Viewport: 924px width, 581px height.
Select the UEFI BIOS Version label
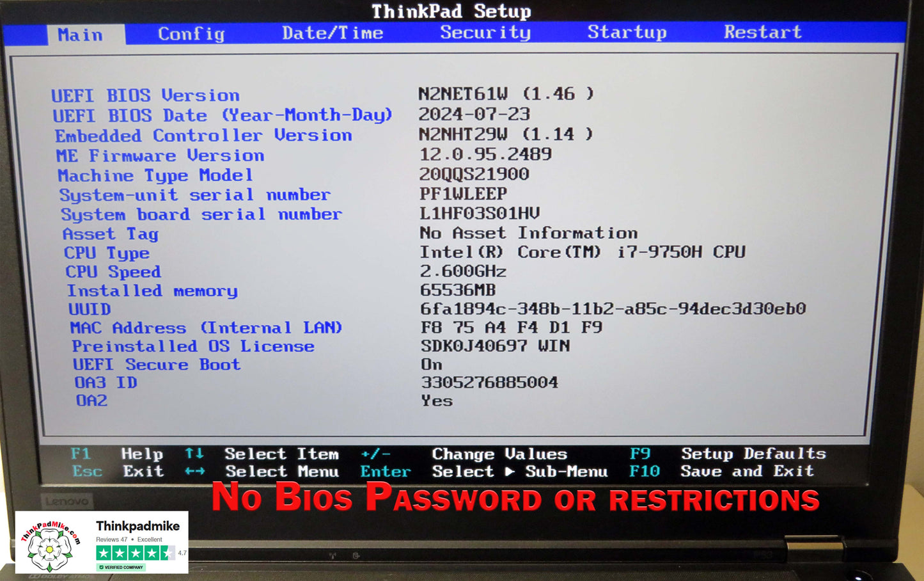146,95
